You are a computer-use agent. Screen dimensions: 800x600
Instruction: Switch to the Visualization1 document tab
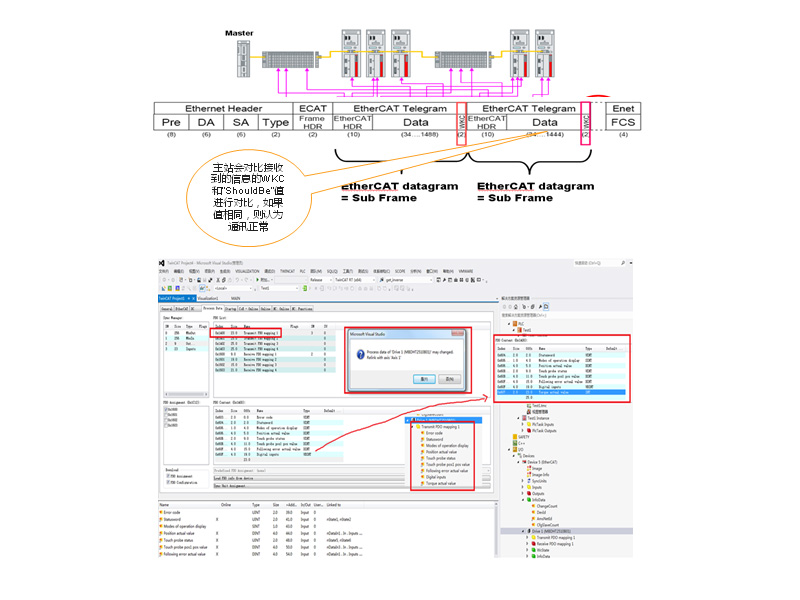[x=208, y=298]
